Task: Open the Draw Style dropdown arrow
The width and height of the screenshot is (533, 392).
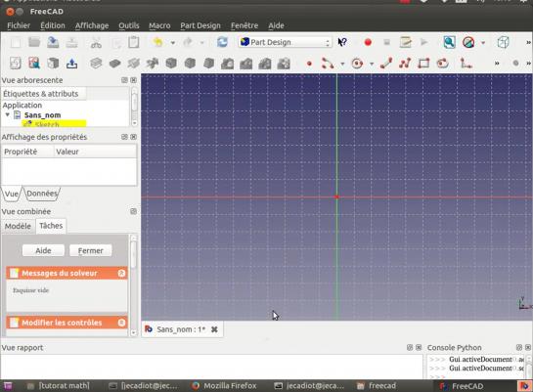Action: tap(483, 43)
